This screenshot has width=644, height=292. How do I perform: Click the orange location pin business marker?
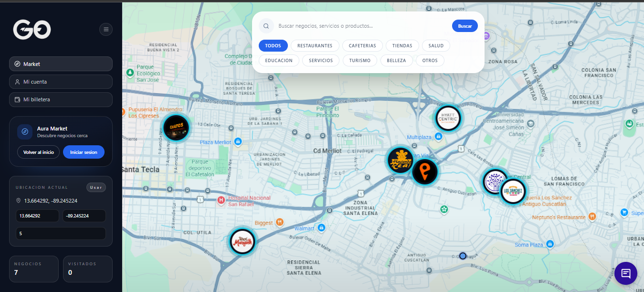(424, 172)
